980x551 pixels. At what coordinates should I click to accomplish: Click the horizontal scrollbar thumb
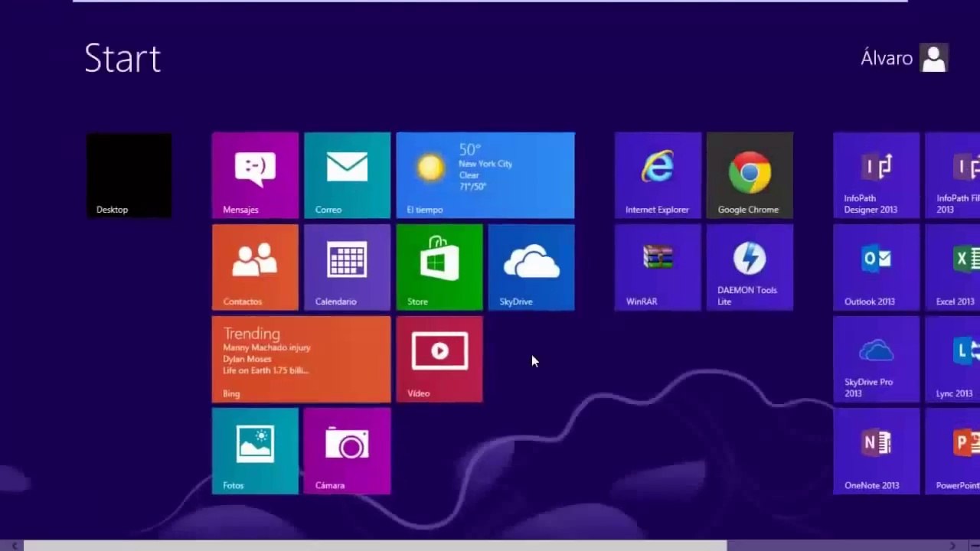coord(375,546)
